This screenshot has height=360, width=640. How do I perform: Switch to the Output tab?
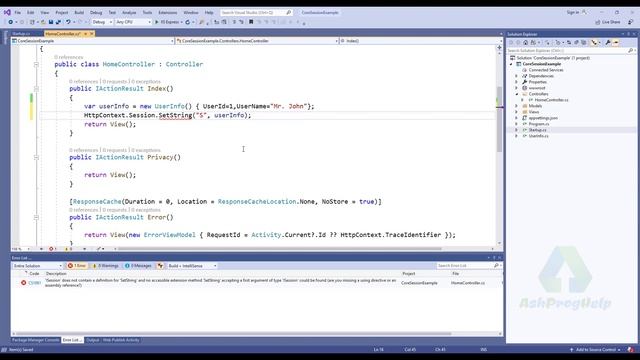click(x=93, y=340)
